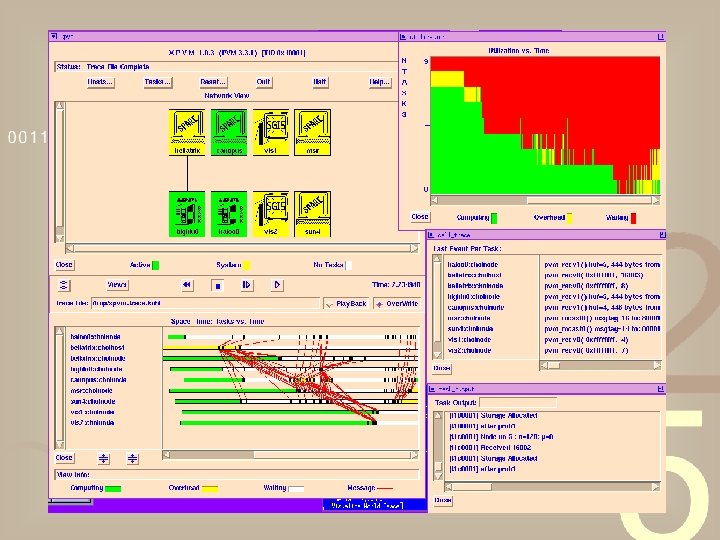Click the sun4 SPARC host icon
The image size is (720, 540).
[312, 214]
